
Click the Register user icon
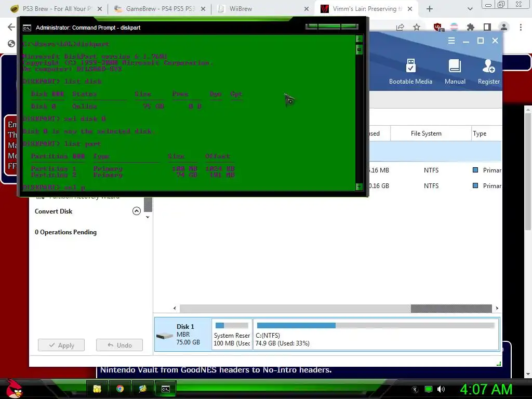tap(488, 71)
